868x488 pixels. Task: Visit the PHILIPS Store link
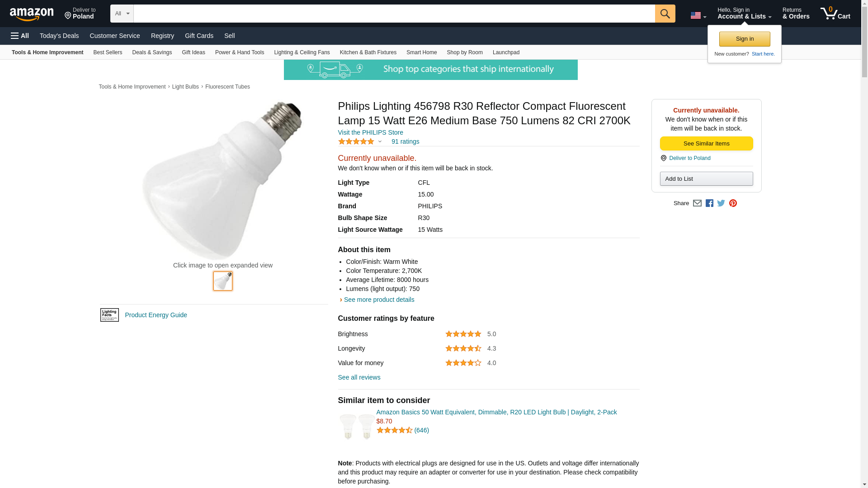click(x=370, y=132)
